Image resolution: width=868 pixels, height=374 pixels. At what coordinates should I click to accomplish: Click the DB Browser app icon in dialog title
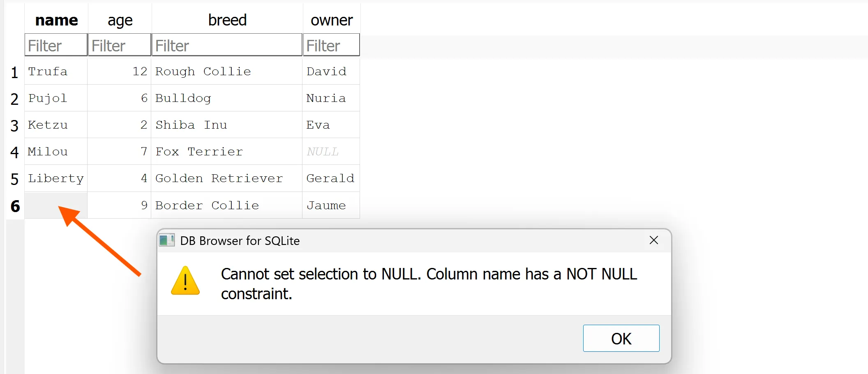point(167,240)
